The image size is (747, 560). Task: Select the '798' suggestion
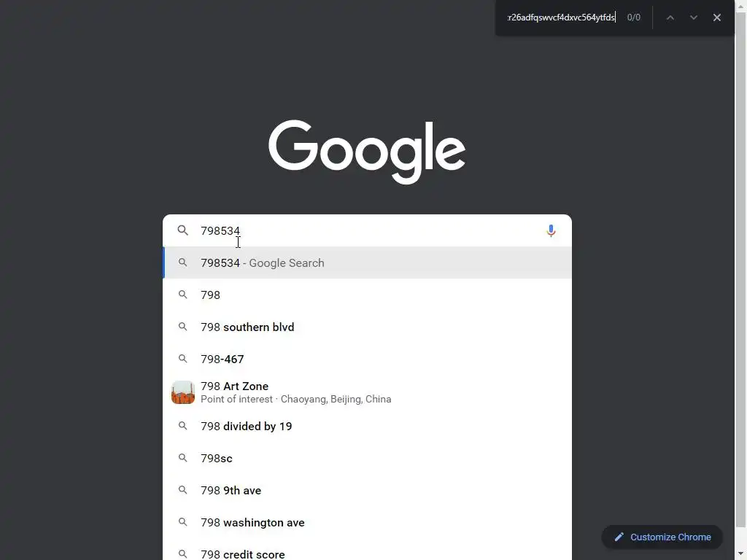point(368,295)
